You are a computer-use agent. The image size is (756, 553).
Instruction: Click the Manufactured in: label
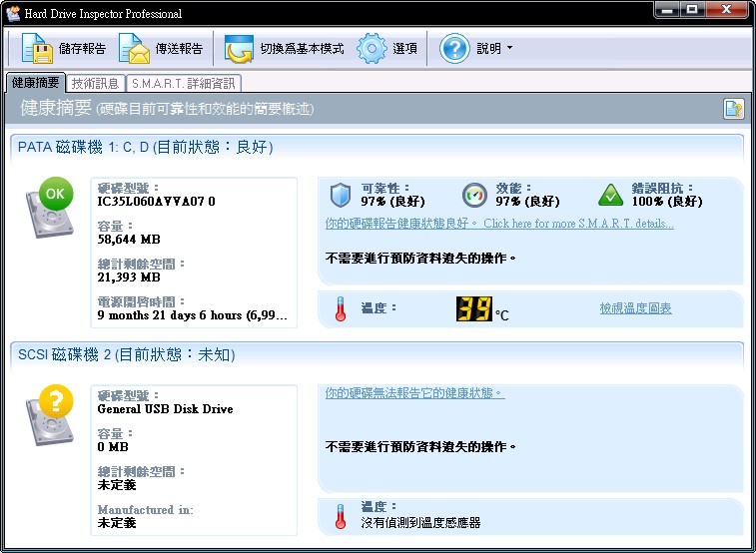(145, 510)
